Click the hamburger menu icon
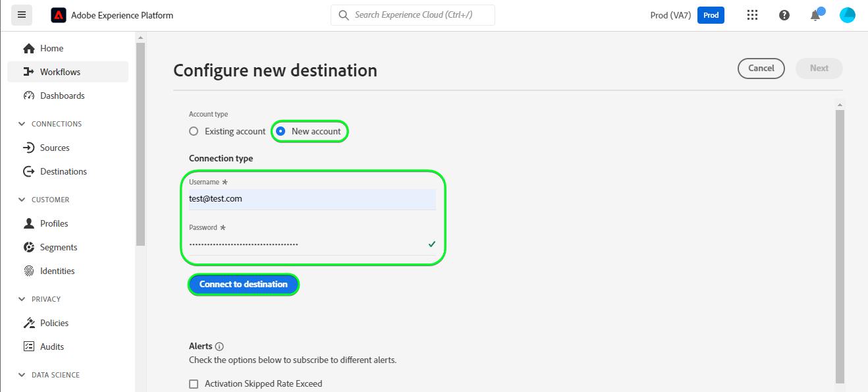 22,14
